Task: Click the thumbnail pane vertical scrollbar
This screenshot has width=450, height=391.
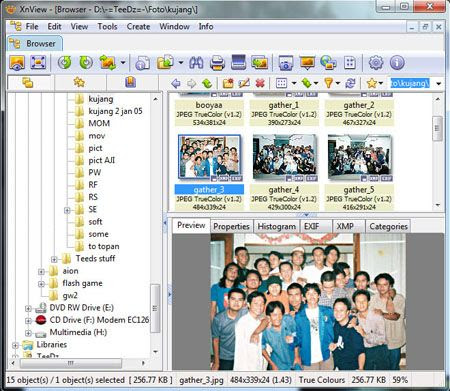Action: click(438, 150)
